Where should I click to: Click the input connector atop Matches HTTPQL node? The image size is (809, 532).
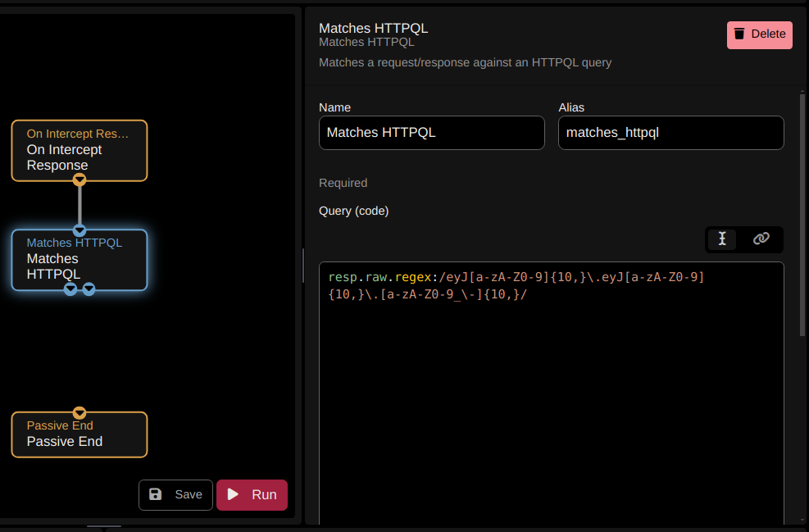click(x=80, y=230)
